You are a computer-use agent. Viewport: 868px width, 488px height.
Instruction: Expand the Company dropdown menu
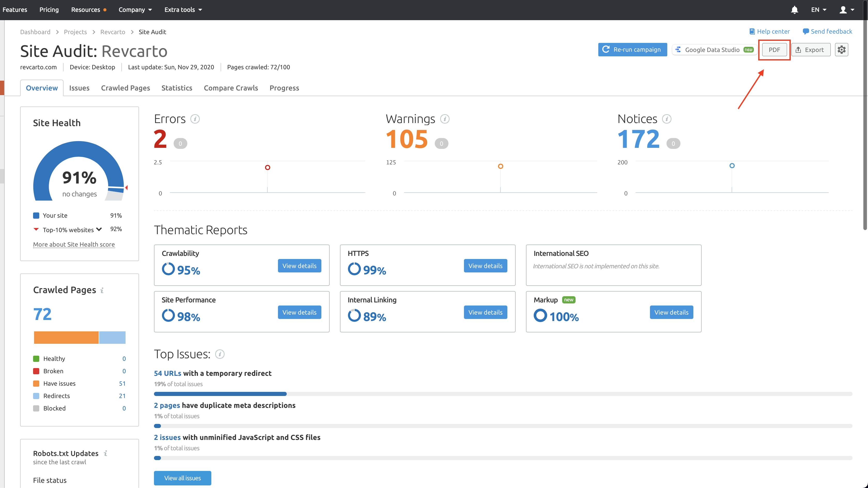[135, 10]
